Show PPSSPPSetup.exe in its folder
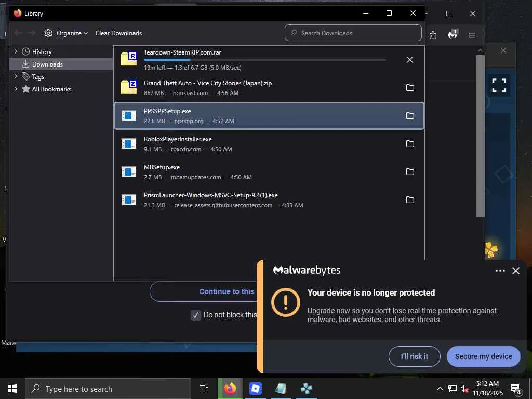This screenshot has width=532, height=399. 410,116
